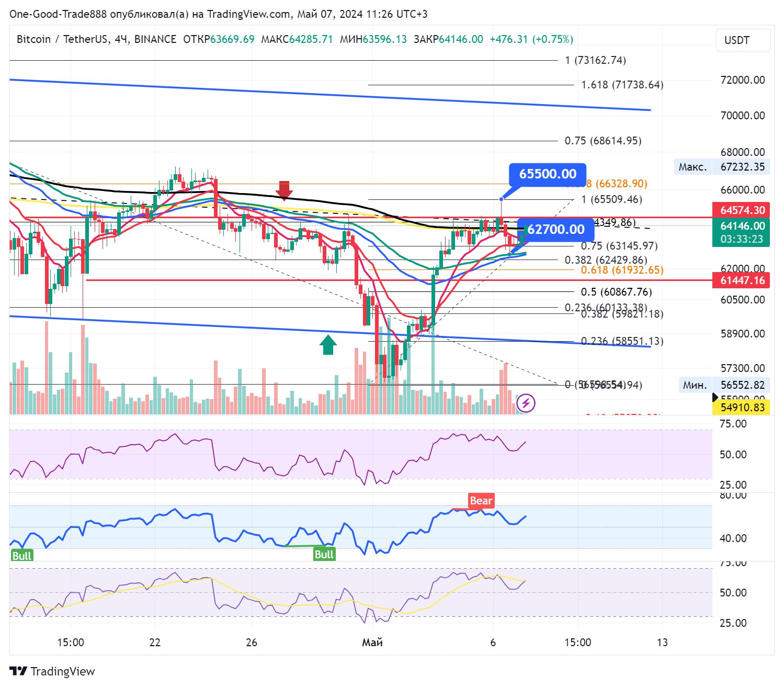Click the purple lightning bolt icon
The image size is (784, 687).
point(526,403)
